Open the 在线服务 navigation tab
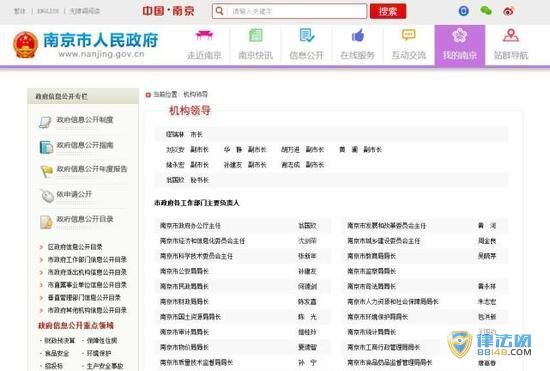550x371 pixels. click(357, 45)
